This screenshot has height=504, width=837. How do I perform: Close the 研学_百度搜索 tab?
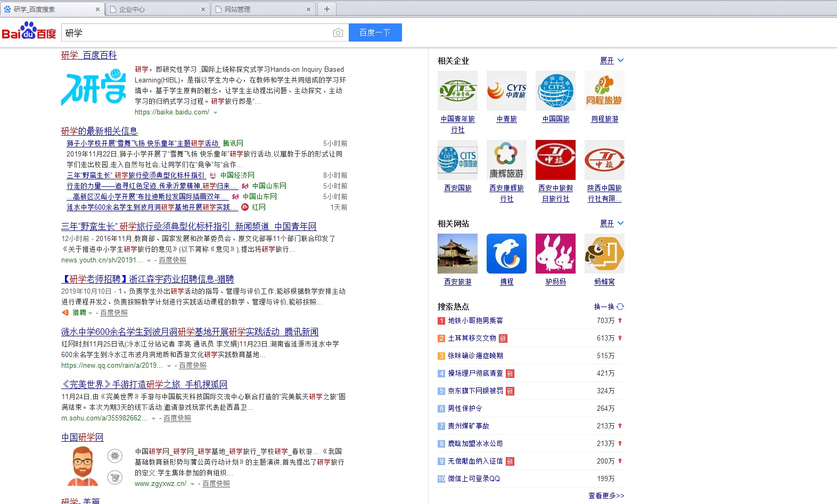(x=97, y=9)
